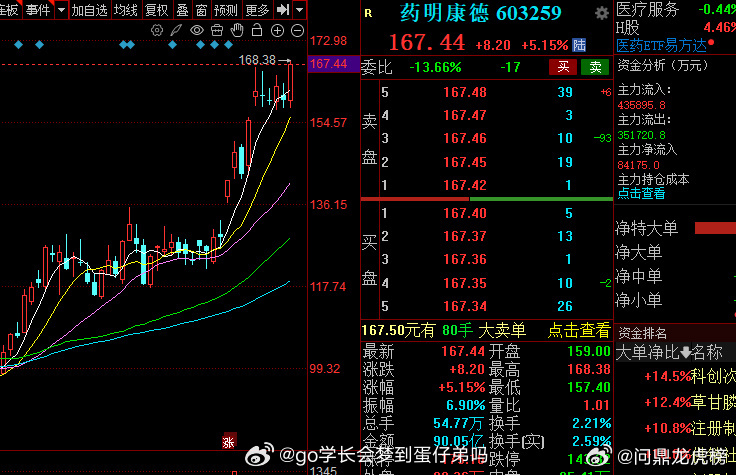Click the last blue diamond event marker
Screen dimensions: 736x475
229,45
